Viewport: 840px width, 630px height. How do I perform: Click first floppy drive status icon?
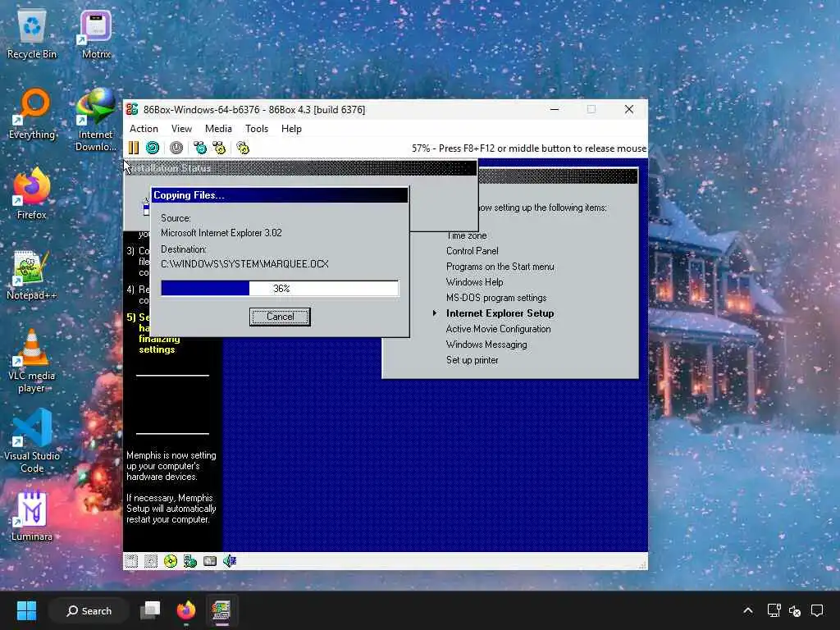131,561
